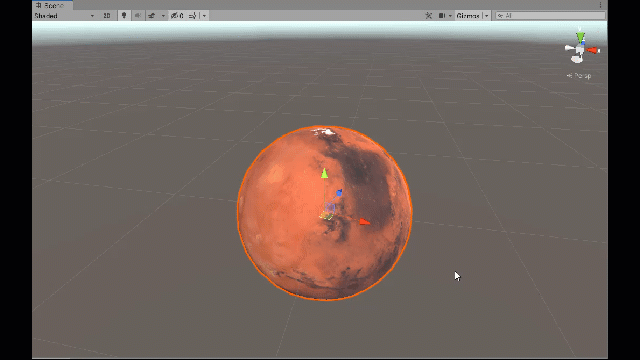Click the center cube of orientation gizmo
The height and width of the screenshot is (360, 640).
click(580, 50)
